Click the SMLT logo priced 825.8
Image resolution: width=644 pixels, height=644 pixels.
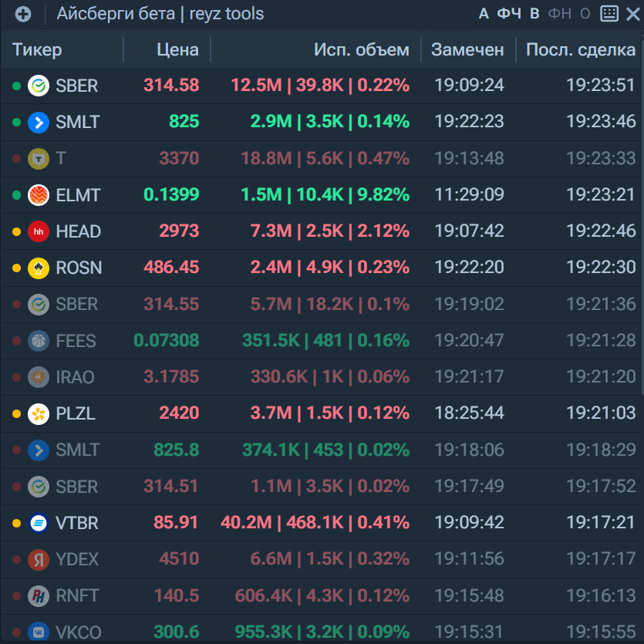tap(39, 450)
